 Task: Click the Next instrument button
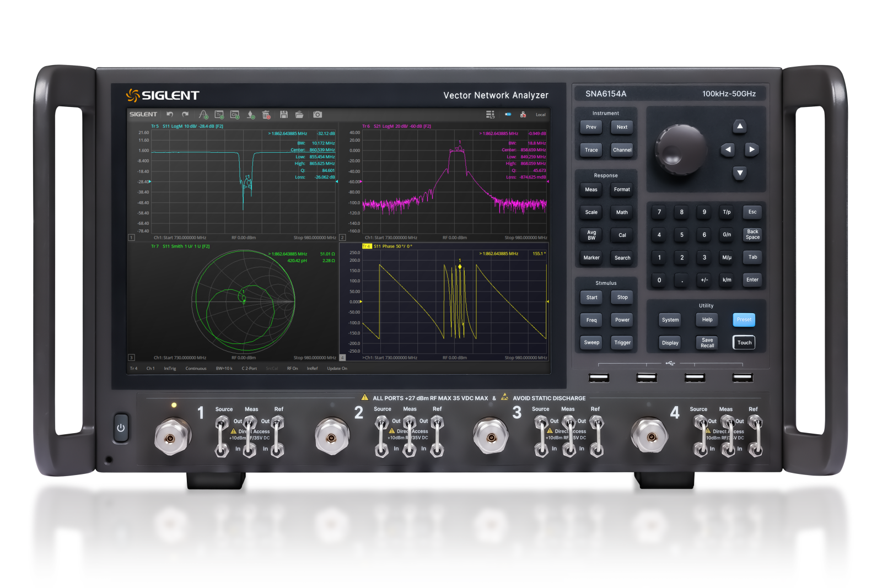point(622,127)
